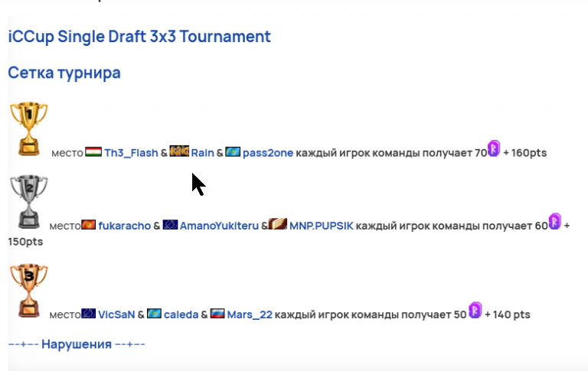Click the Kazakhstan flag beside caleda

[x=154, y=313]
